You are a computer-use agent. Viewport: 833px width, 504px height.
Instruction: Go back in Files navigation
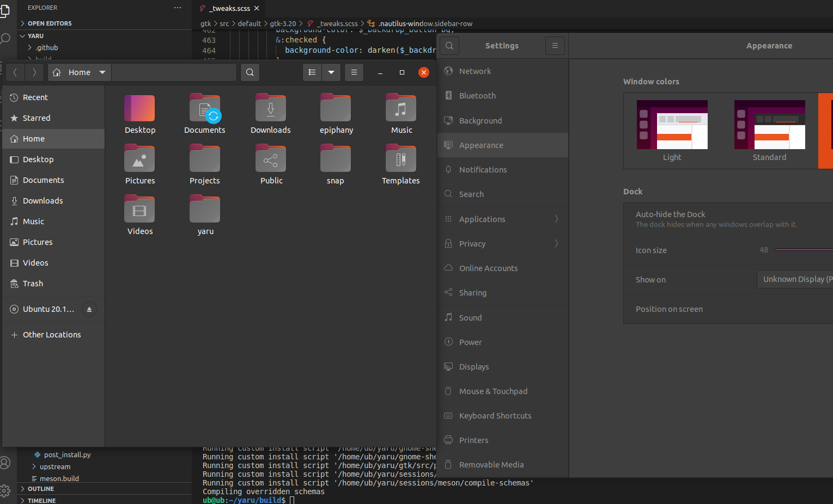[x=15, y=72]
